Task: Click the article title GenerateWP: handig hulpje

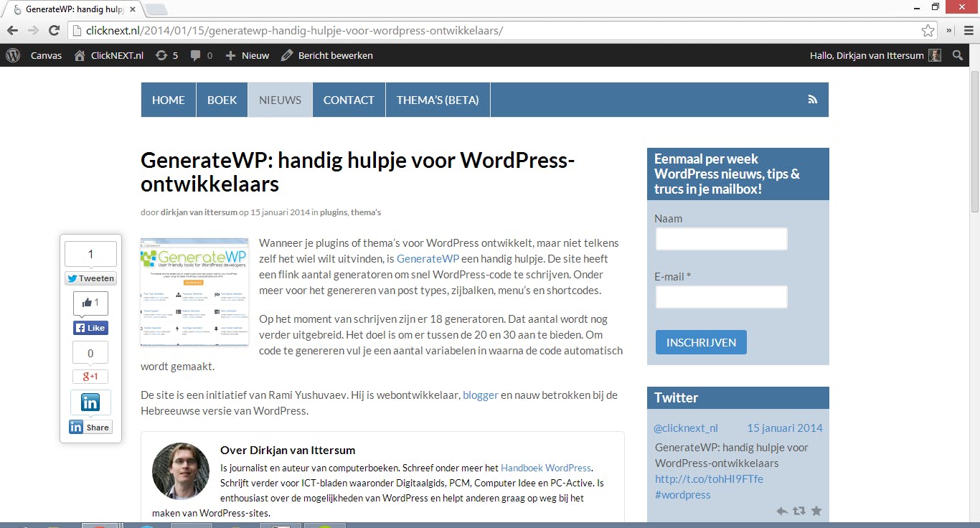Action: (x=358, y=171)
